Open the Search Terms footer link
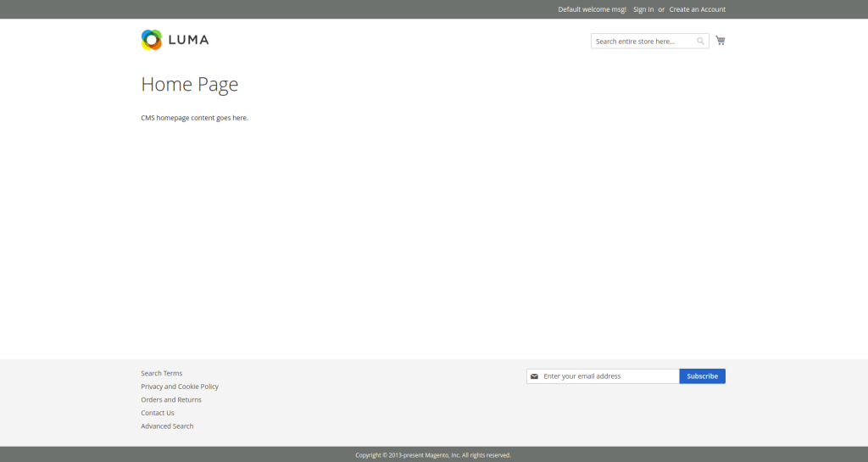 coord(161,373)
